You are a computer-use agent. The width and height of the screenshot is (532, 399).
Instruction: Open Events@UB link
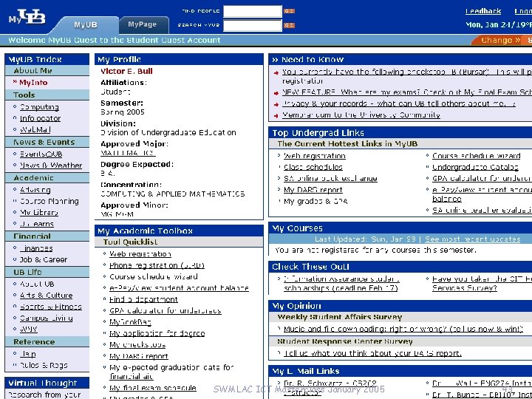tap(41, 154)
